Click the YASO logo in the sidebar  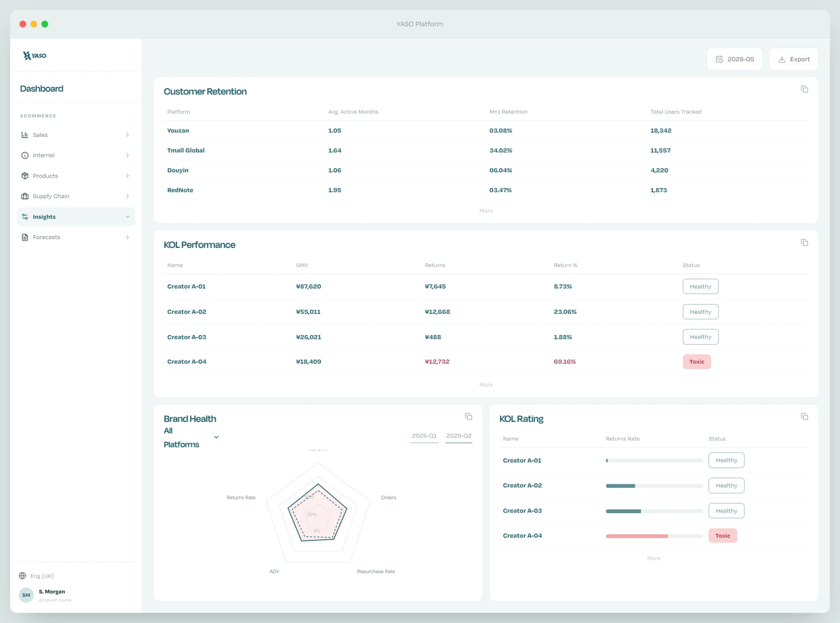[x=35, y=56]
